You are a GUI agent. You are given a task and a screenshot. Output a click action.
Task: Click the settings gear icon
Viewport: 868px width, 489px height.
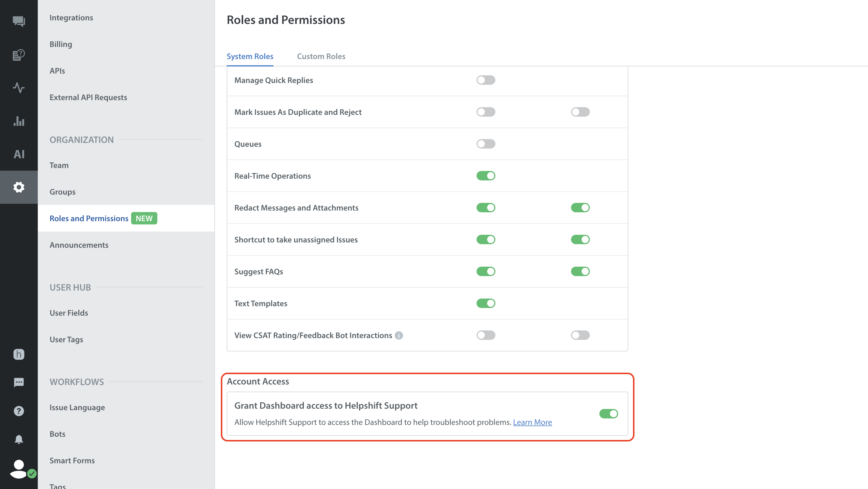(x=19, y=187)
